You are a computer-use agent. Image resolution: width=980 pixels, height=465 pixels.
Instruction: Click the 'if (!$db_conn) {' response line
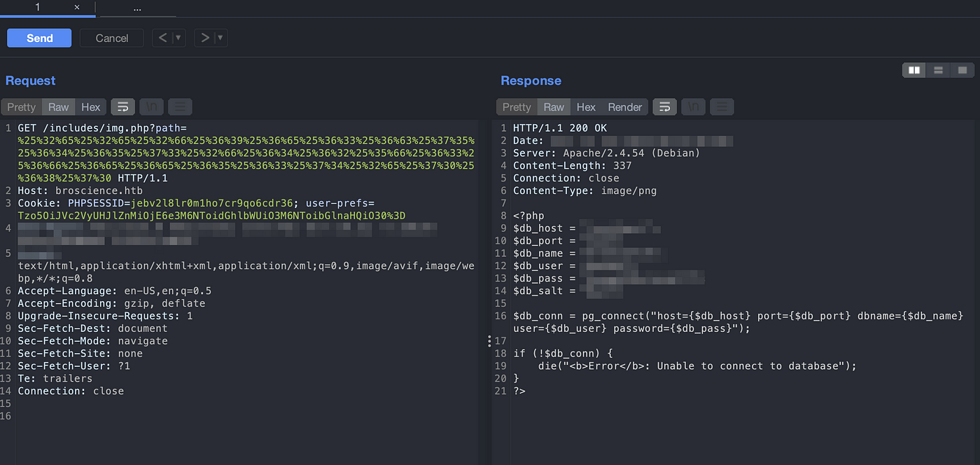pyautogui.click(x=563, y=354)
